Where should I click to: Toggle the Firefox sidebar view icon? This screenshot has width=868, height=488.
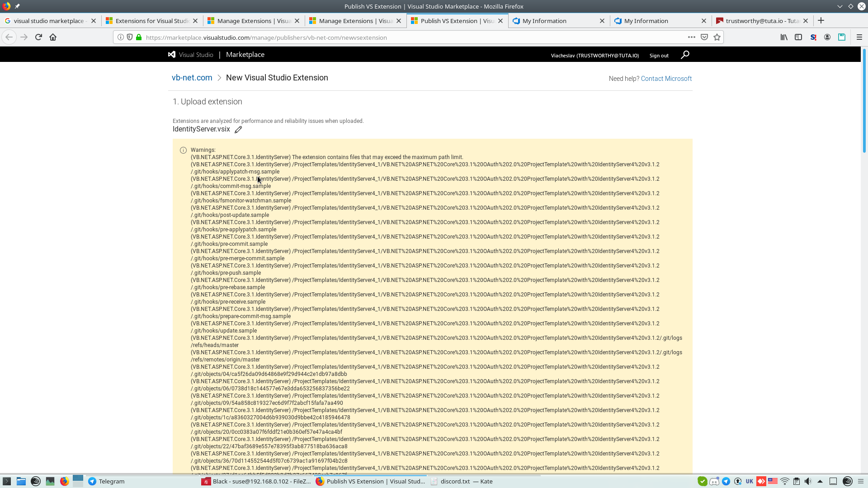point(798,37)
